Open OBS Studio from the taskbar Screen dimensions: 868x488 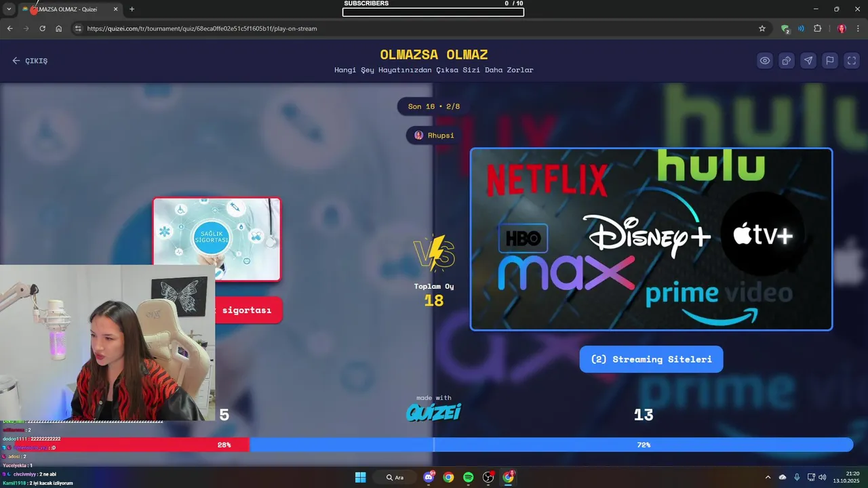click(x=488, y=477)
